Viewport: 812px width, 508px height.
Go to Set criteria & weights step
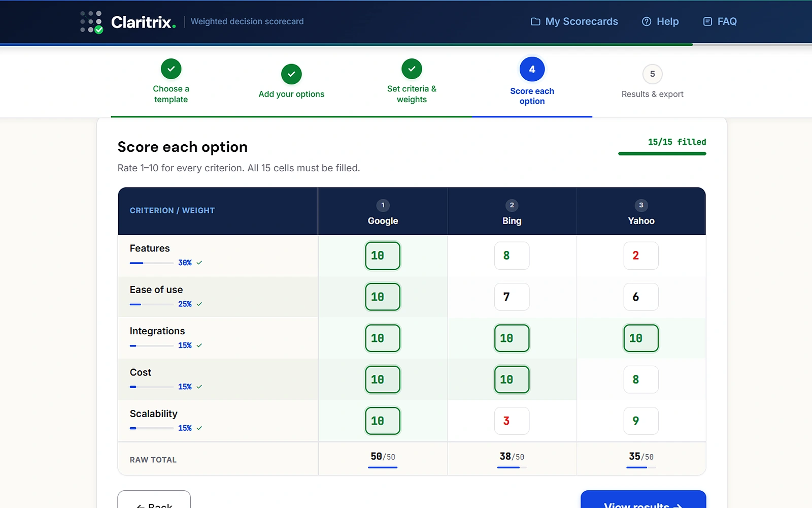coord(412,82)
